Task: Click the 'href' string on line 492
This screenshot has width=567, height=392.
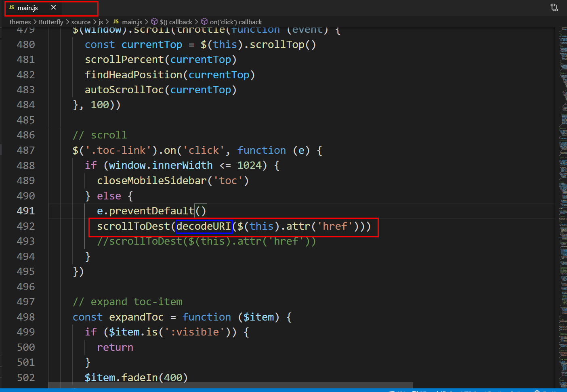Action: pyautogui.click(x=335, y=226)
